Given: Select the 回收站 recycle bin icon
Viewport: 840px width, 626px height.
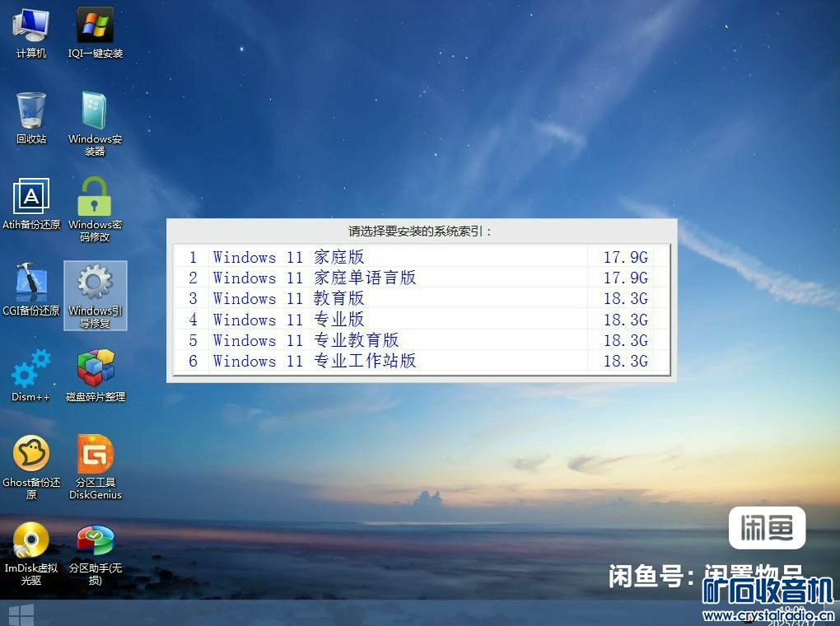Looking at the screenshot, I should [31, 119].
